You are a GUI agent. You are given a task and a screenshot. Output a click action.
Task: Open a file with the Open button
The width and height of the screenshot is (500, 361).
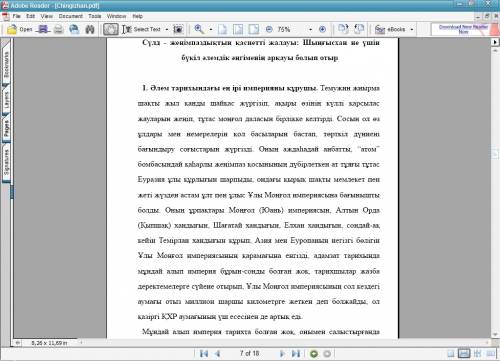point(20,29)
